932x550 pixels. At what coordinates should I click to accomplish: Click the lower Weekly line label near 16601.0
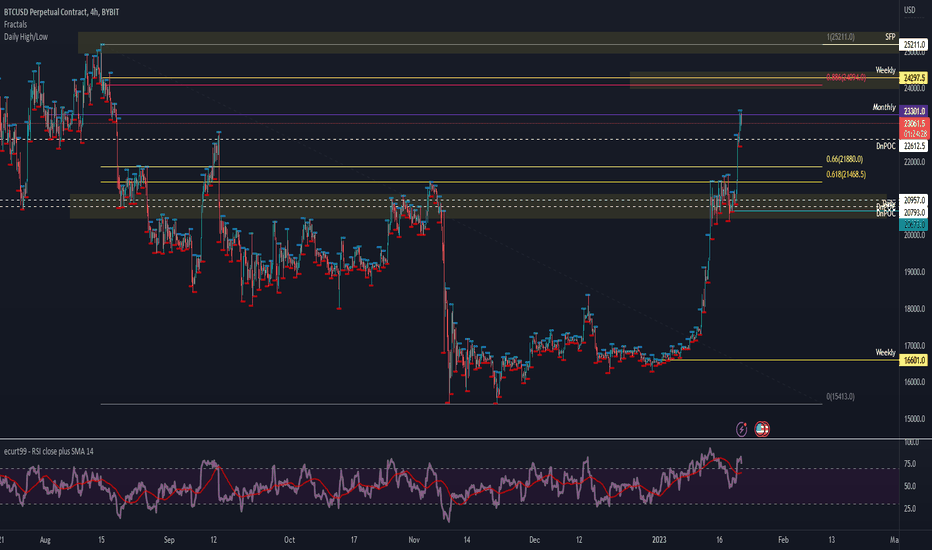(x=885, y=353)
